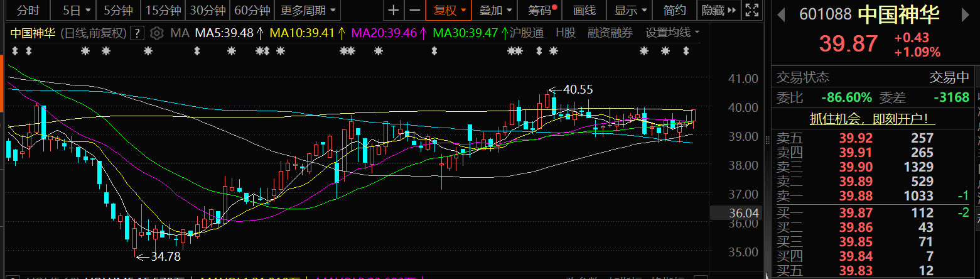Screen dimensions: 980x279
Task: Click the +1.09% change percentage
Action: coord(917,52)
